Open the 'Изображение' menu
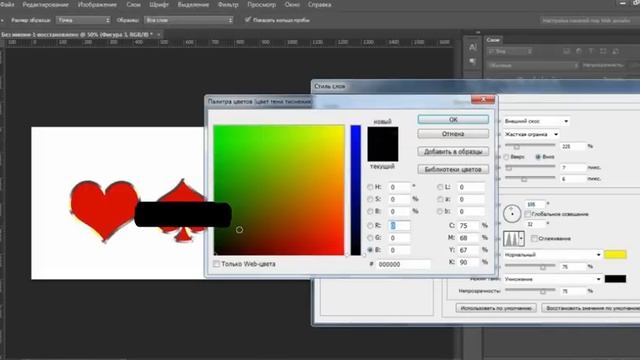 point(97,5)
